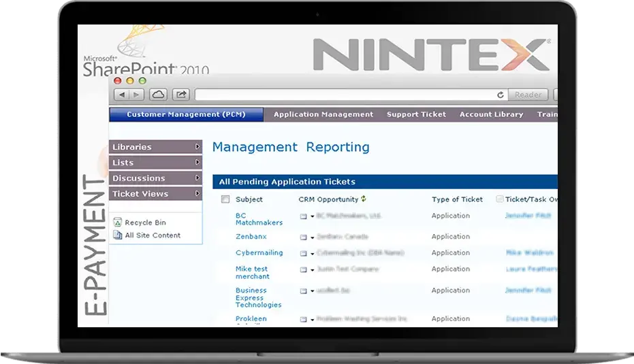Click the Application type cell in BC Matchmakers row
Image resolution: width=634 pixels, height=364 pixels.
[x=450, y=215]
